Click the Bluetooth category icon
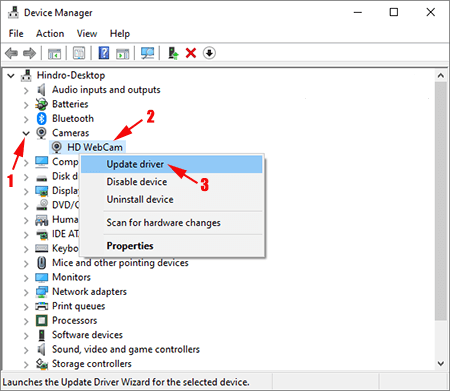The width and height of the screenshot is (450, 391). tap(41, 119)
